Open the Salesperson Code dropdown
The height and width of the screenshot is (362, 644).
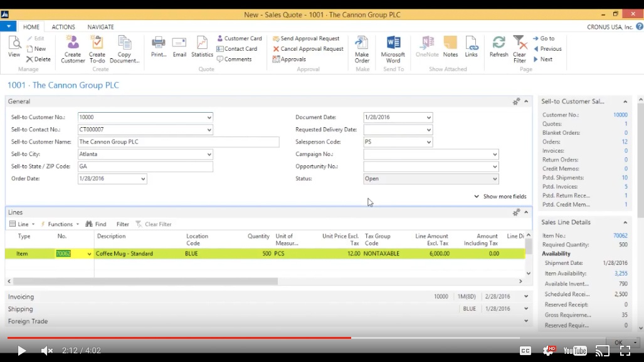tap(429, 142)
